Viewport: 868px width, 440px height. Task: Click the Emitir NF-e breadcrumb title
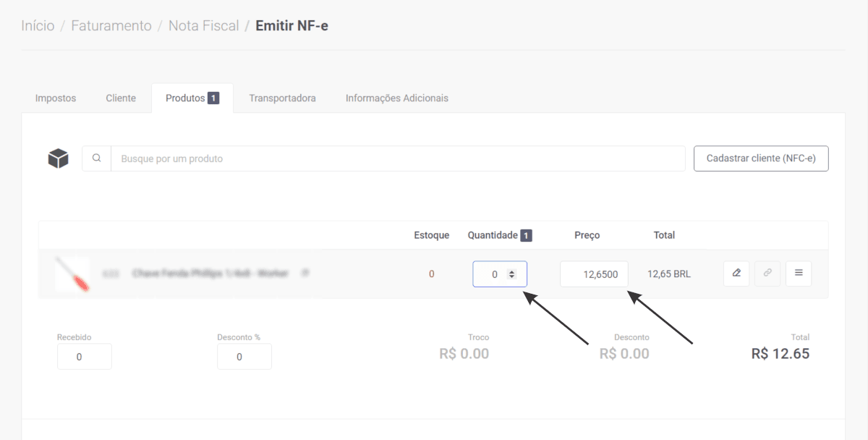(x=292, y=26)
